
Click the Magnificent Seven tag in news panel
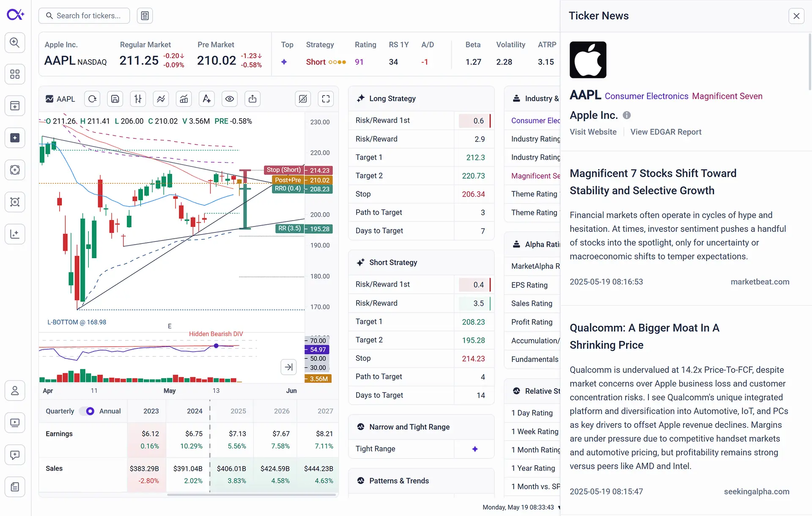tap(727, 96)
